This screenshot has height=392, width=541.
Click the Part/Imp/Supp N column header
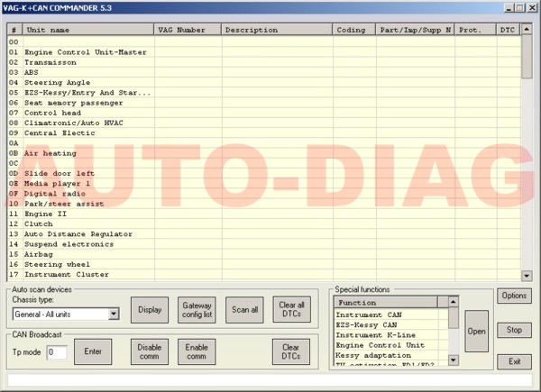coord(415,30)
